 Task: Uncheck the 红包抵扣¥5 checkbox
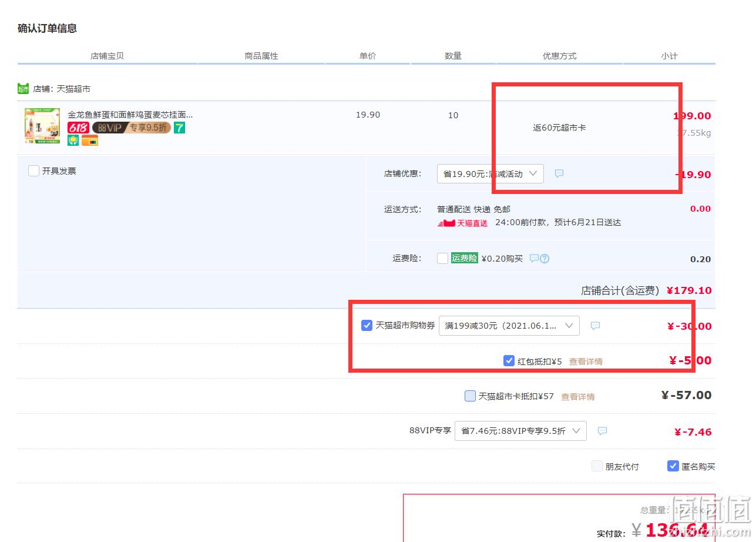[x=509, y=361]
